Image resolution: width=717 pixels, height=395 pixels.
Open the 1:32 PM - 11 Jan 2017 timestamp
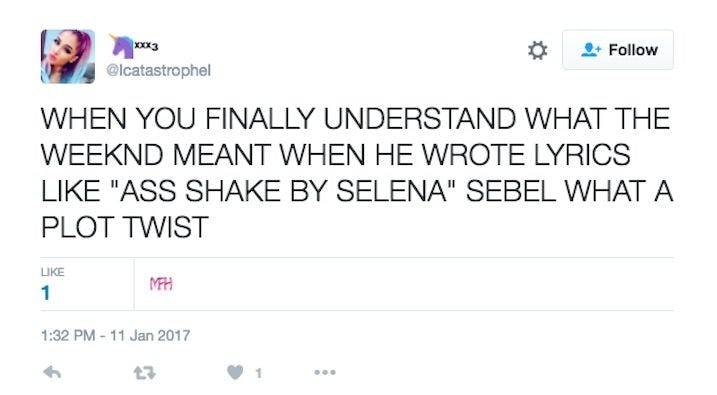tap(115, 336)
